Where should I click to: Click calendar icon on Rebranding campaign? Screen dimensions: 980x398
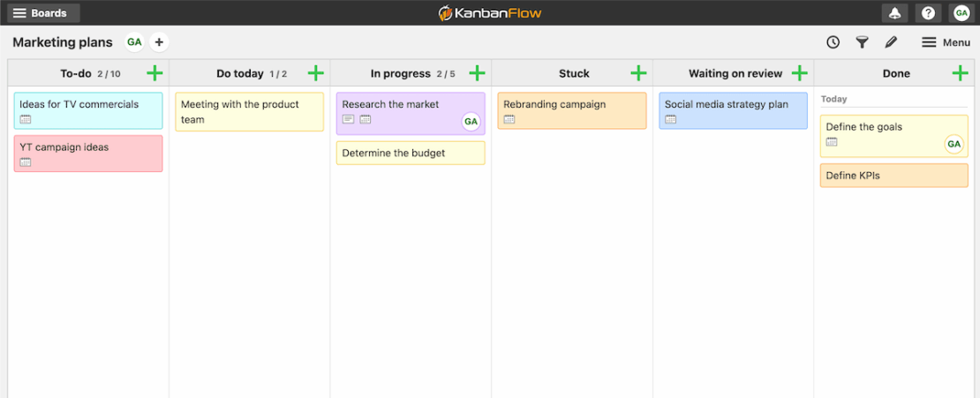point(509,119)
